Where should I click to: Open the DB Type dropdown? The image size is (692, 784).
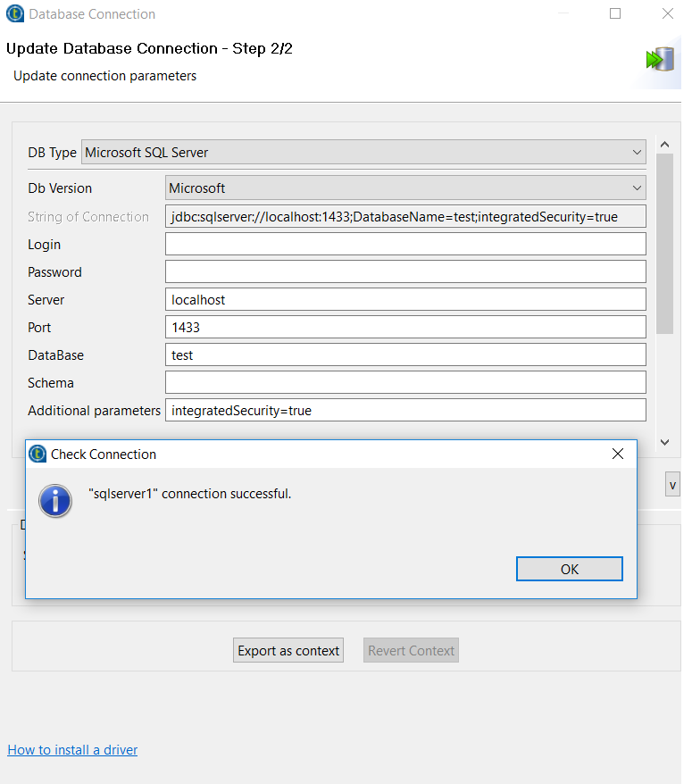click(x=363, y=153)
